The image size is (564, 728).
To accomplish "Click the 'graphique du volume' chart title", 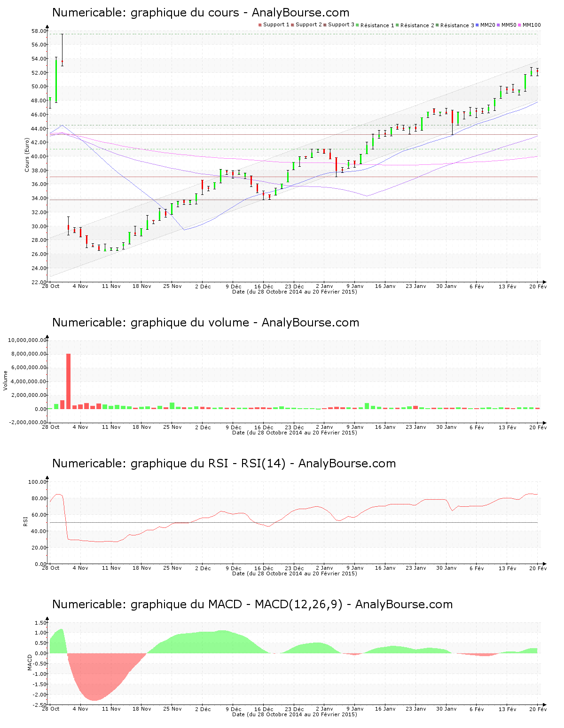I will coord(205,323).
